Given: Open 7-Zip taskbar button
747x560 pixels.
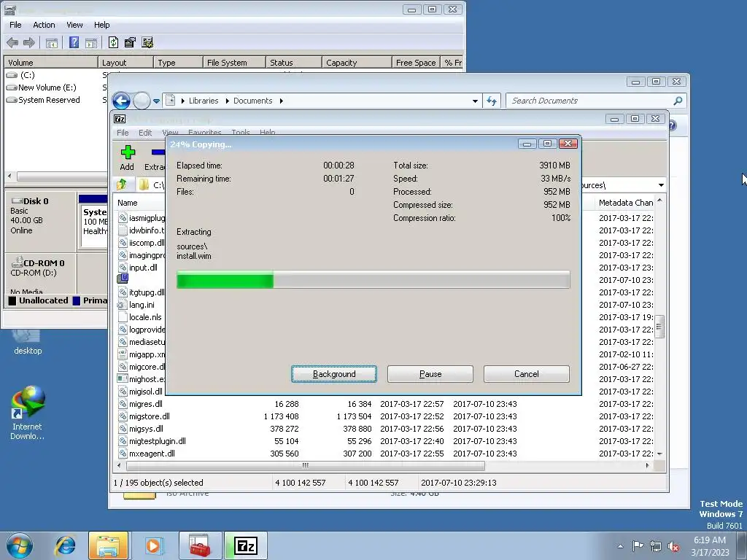Looking at the screenshot, I should tap(246, 545).
